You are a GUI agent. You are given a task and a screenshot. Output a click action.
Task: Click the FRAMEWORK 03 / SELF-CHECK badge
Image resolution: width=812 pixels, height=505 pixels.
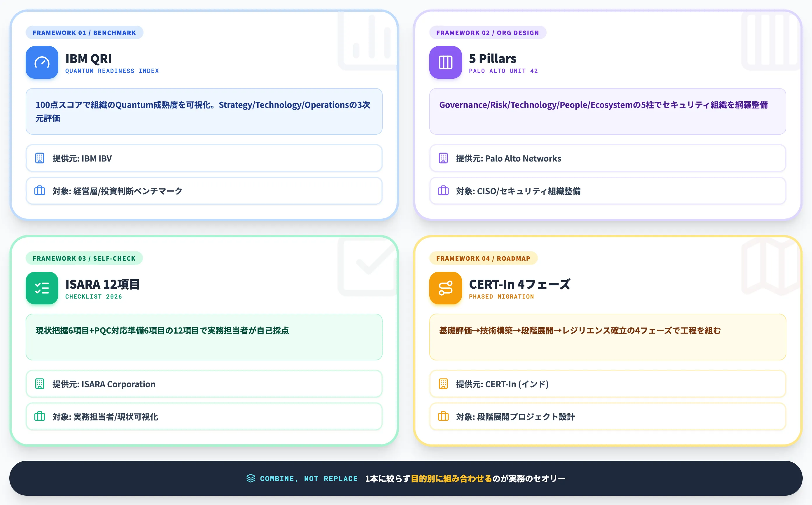click(84, 258)
